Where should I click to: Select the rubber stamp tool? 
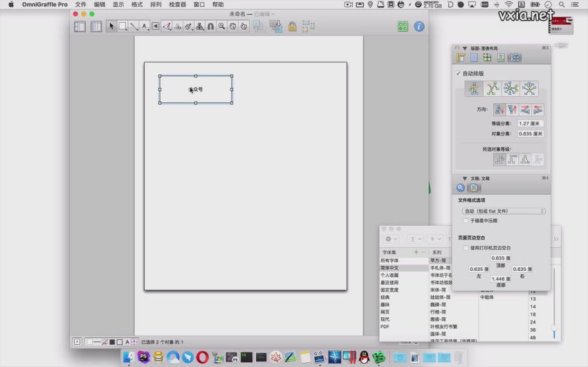(x=200, y=26)
